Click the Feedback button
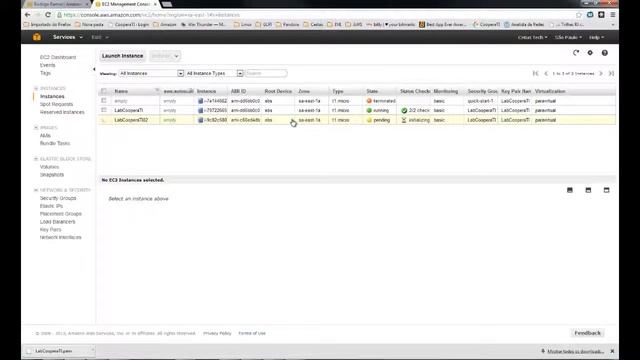The height and width of the screenshot is (360, 640). pyautogui.click(x=587, y=333)
